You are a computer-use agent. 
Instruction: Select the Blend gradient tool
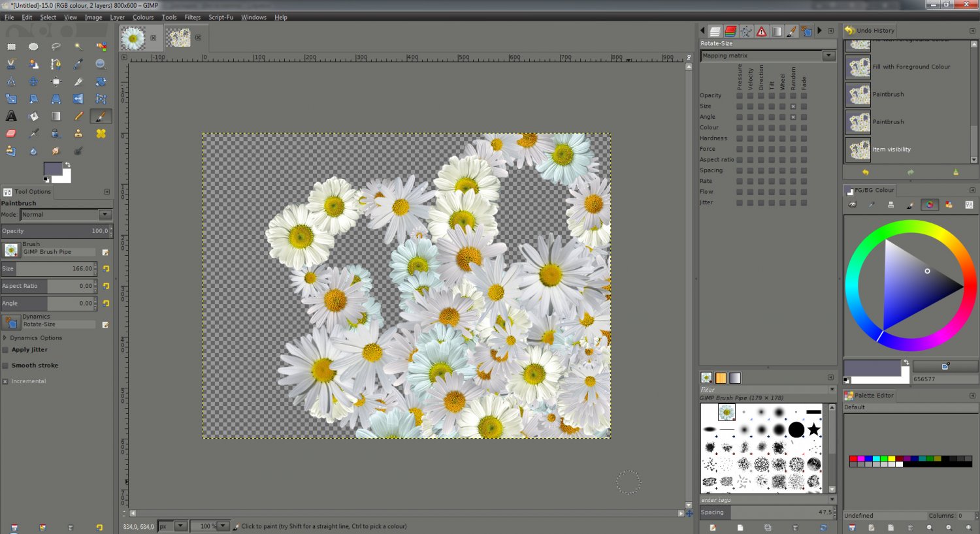pos(56,116)
